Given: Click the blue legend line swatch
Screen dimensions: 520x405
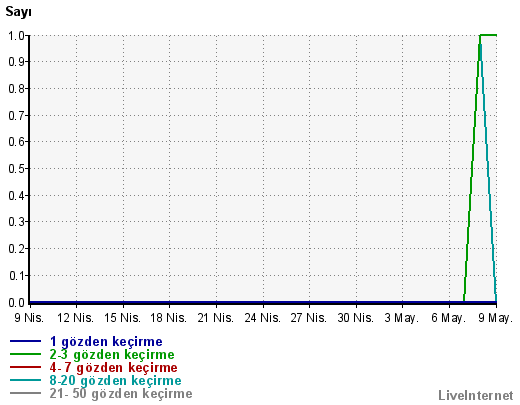Looking at the screenshot, I should [25, 341].
